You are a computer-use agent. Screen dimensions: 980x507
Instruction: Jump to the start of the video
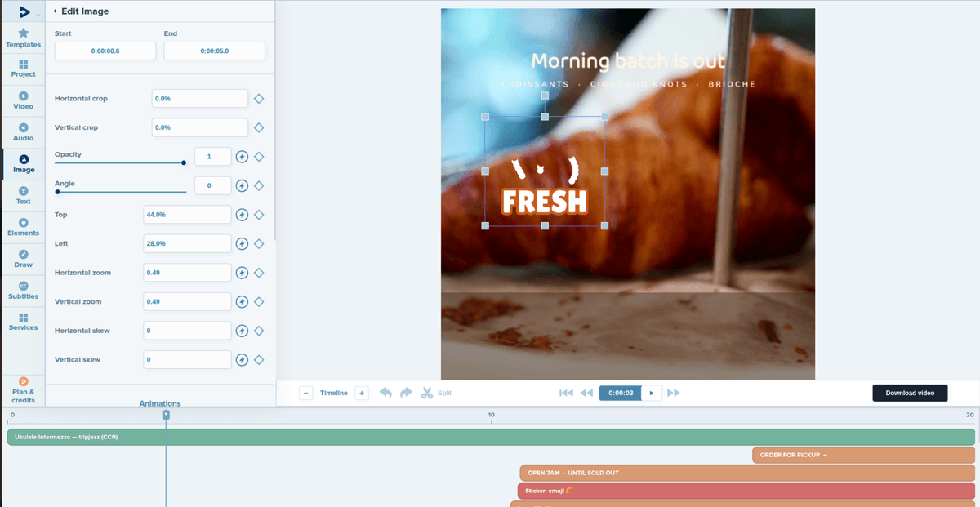click(x=566, y=393)
